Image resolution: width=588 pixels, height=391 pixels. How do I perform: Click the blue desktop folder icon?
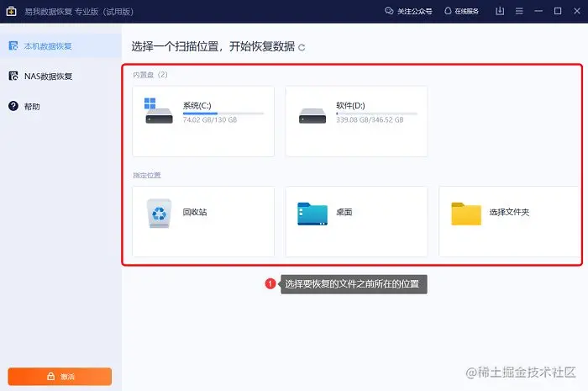pos(312,214)
